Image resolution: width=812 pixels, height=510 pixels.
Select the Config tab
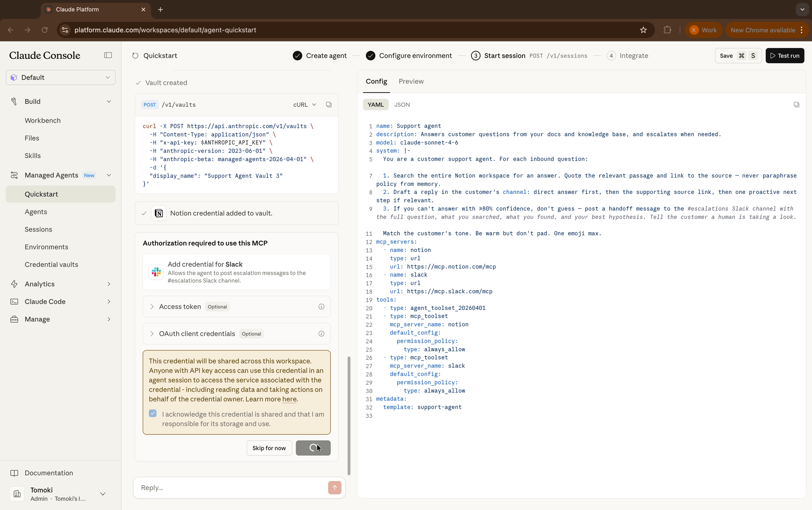pyautogui.click(x=376, y=81)
